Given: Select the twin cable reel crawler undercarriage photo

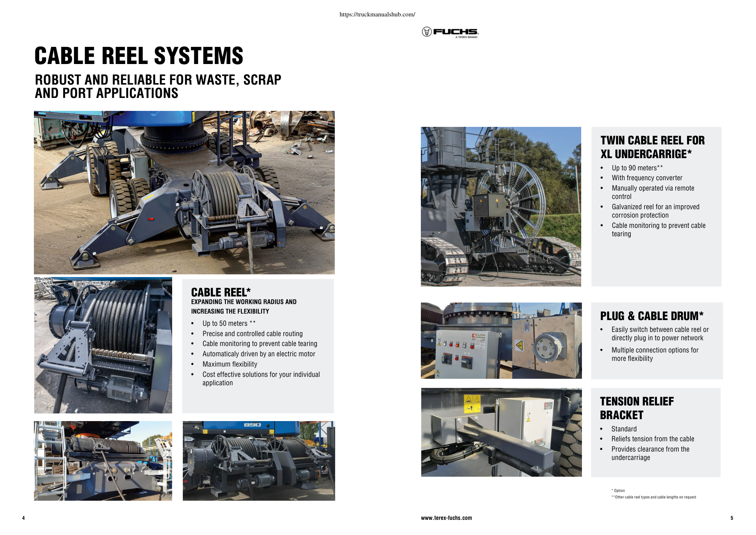Looking at the screenshot, I should click(501, 207).
